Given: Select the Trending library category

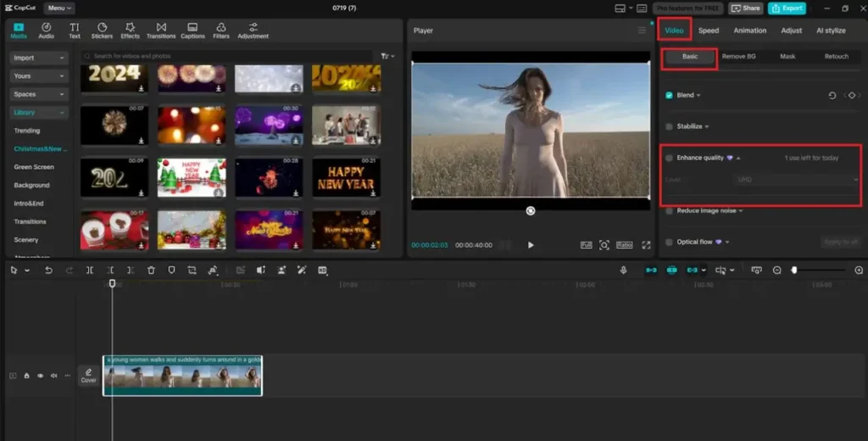Looking at the screenshot, I should tap(26, 131).
